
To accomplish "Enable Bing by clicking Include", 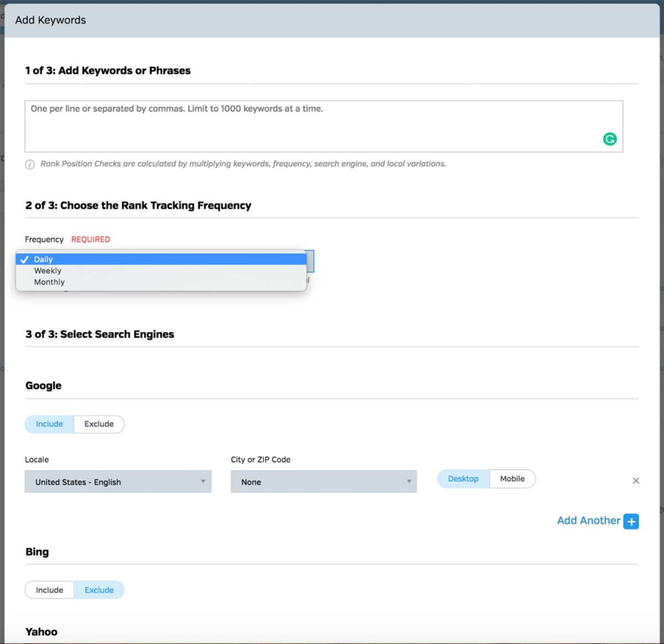I will pyautogui.click(x=49, y=590).
